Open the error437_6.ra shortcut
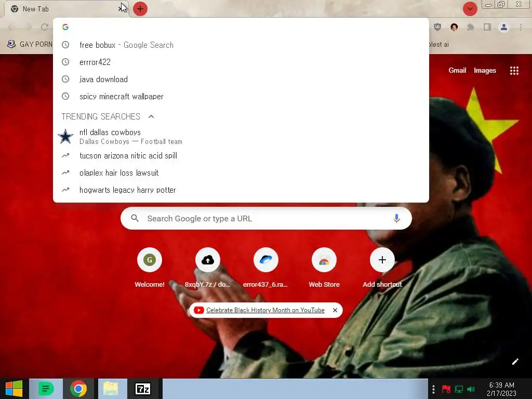 point(265,268)
